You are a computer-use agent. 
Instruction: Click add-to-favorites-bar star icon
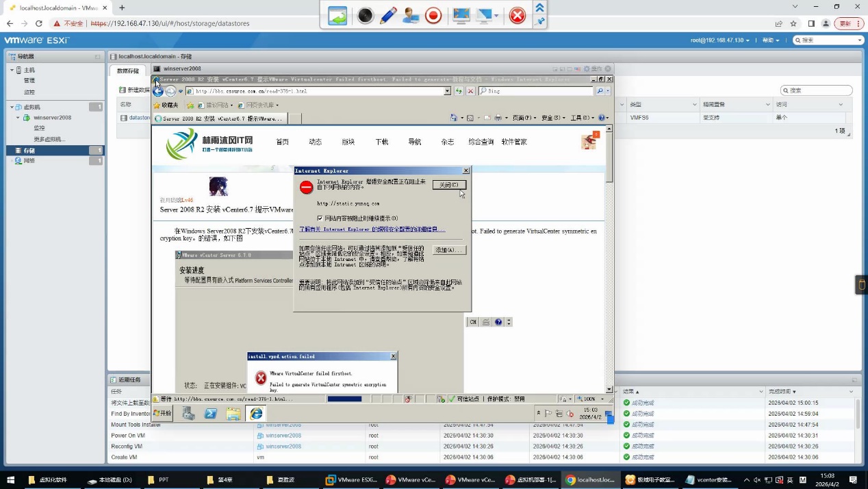tap(190, 105)
